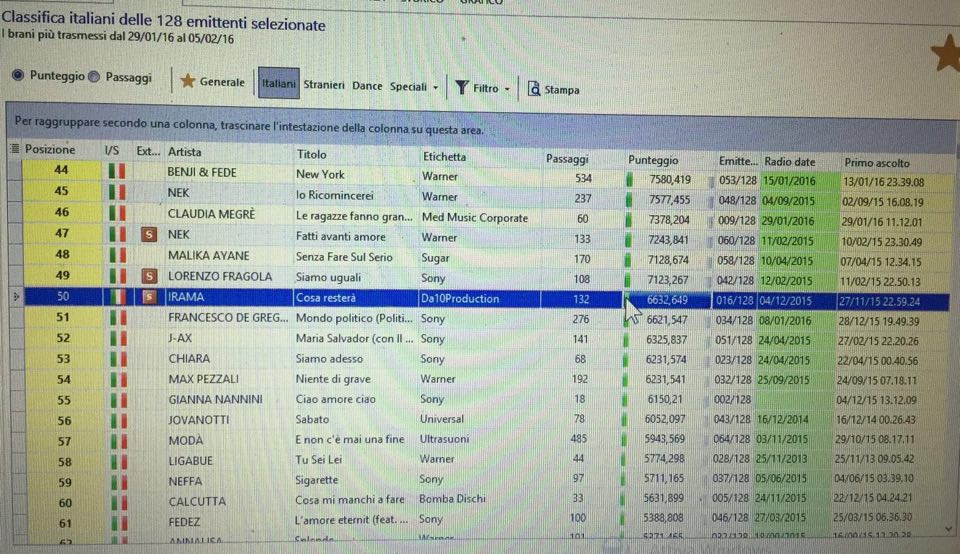The height and width of the screenshot is (554, 960).
Task: Click the Stampa print preview icon
Action: tap(534, 89)
